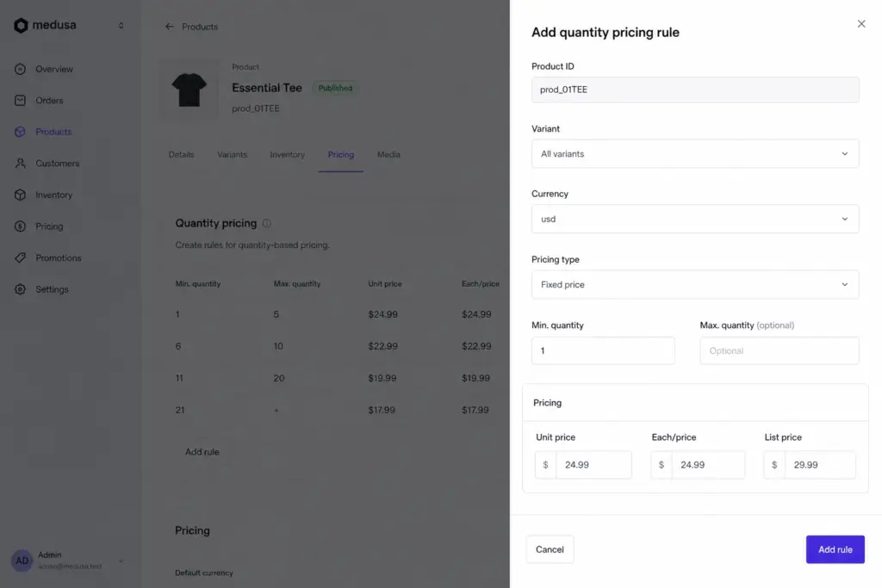
Task: Go to Orders in the sidebar
Action: click(x=49, y=101)
